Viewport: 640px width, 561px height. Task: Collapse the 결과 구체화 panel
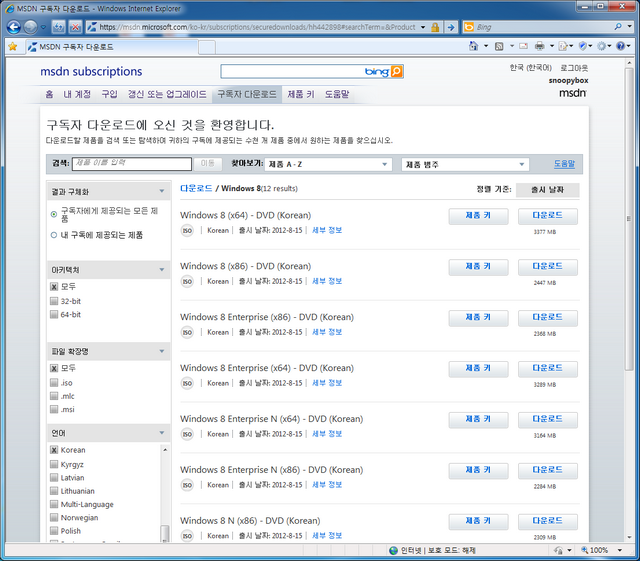pyautogui.click(x=162, y=191)
